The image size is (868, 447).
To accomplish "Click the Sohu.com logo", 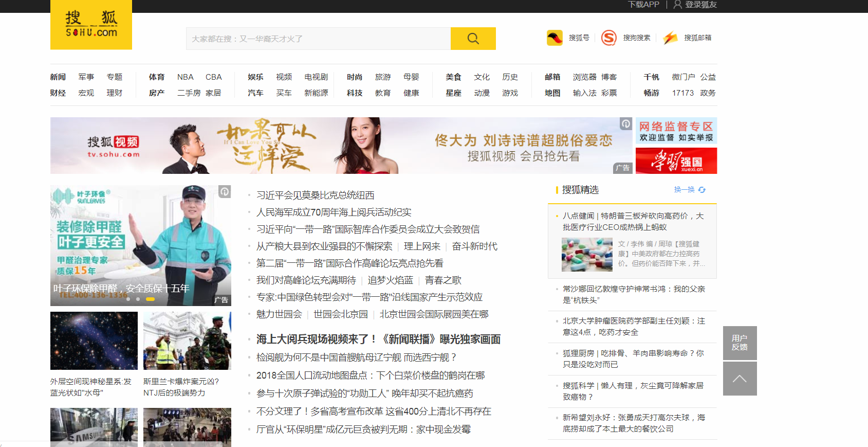I will tap(91, 25).
